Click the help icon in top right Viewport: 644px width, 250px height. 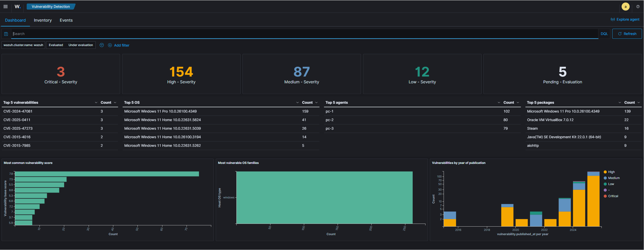638,7
